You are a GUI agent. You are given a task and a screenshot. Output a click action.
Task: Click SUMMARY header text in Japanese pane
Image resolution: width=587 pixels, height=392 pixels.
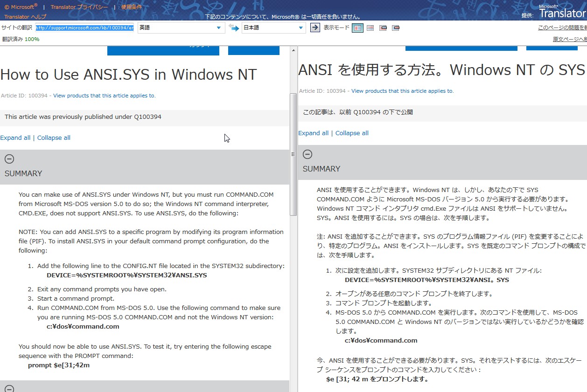tap(321, 169)
